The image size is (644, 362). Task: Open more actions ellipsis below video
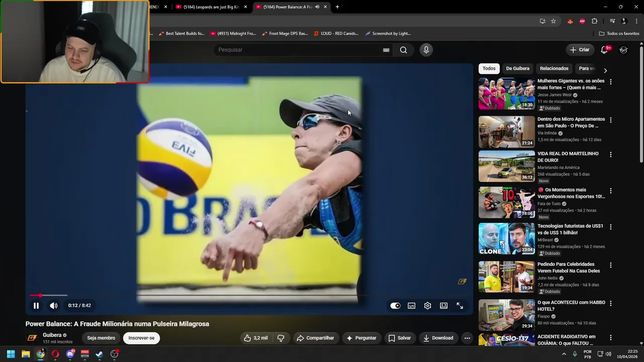pyautogui.click(x=467, y=338)
